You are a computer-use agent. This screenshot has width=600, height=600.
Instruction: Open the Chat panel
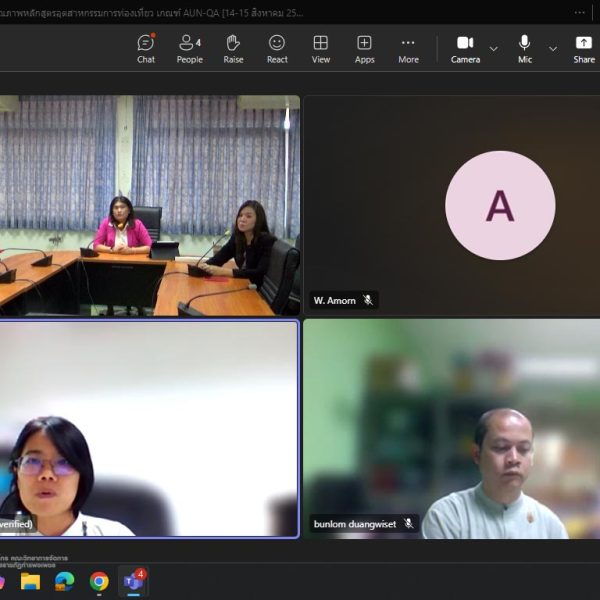pyautogui.click(x=146, y=48)
